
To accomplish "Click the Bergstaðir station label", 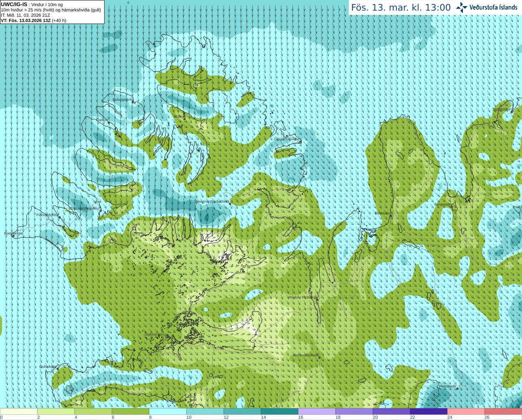I will tap(443, 204).
